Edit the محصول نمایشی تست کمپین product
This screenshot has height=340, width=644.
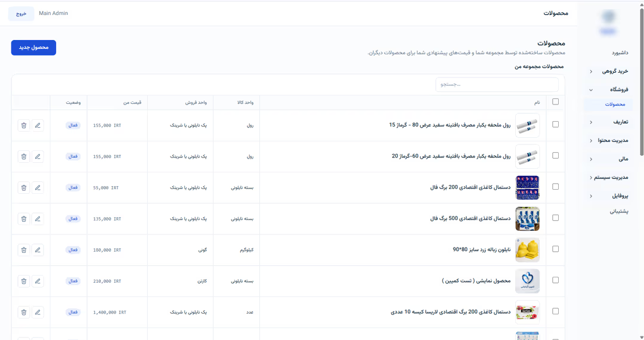click(38, 281)
